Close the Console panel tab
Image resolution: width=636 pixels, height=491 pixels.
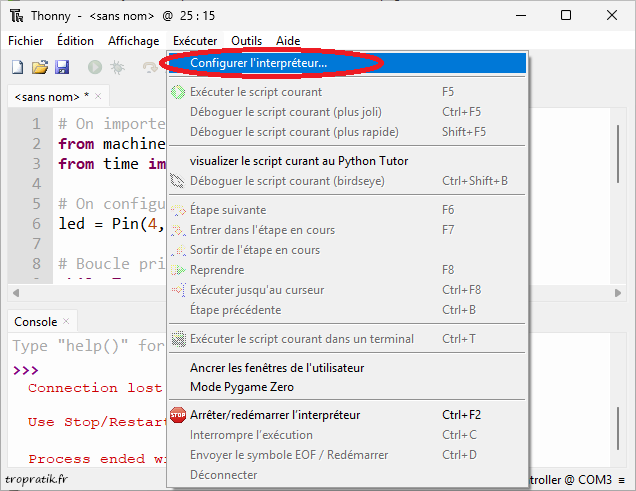[x=67, y=321]
